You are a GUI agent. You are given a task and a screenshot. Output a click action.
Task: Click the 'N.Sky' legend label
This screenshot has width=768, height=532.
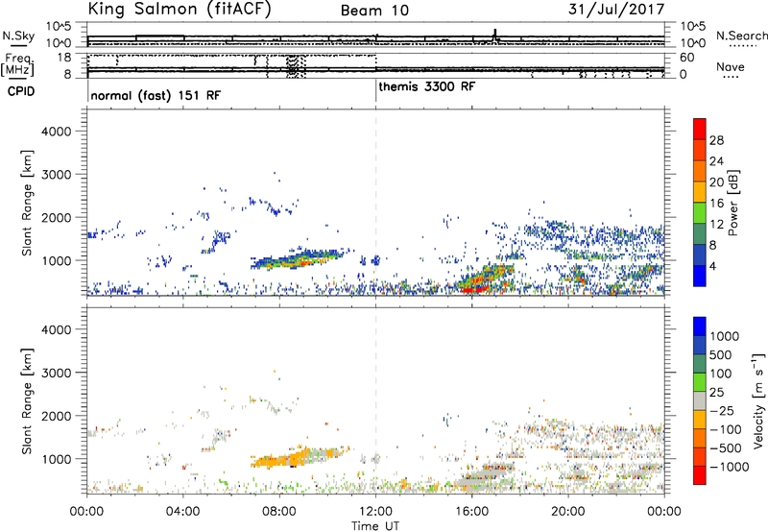pyautogui.click(x=18, y=36)
